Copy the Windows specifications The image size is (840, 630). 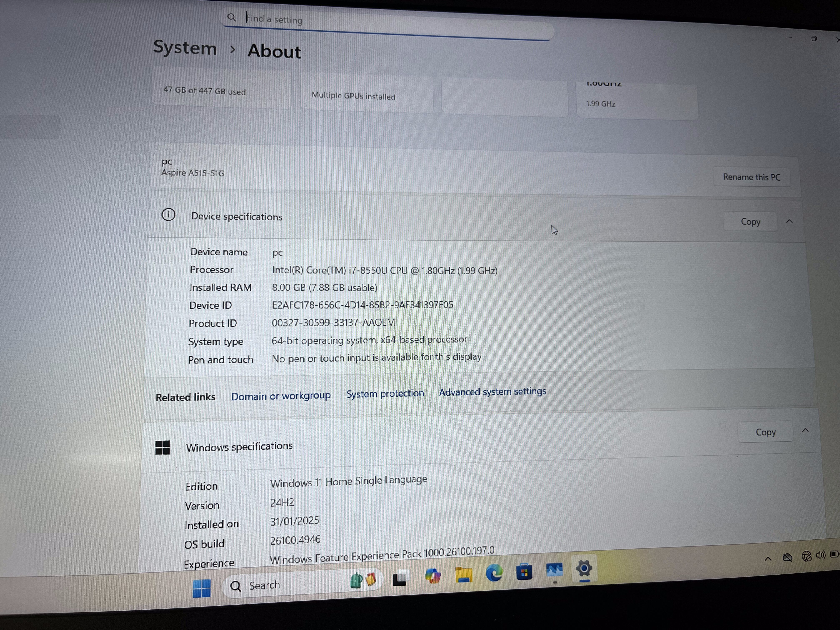click(765, 432)
